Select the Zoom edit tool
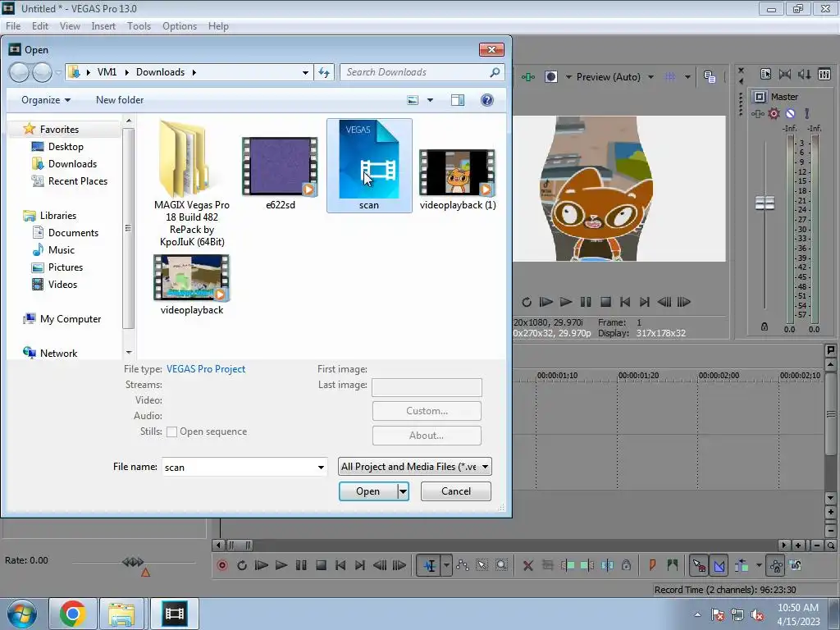This screenshot has height=630, width=840. point(501,565)
